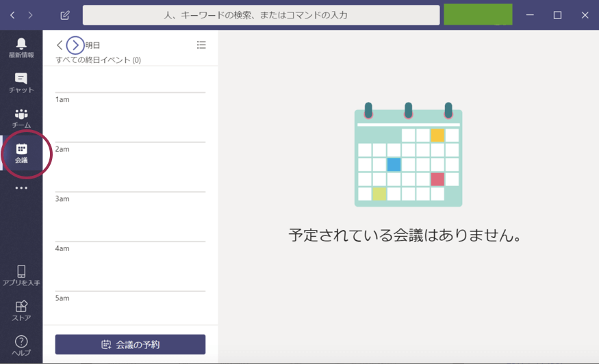Image resolution: width=599 pixels, height=364 pixels.
Task: Click the 会議の予約 schedule meeting button
Action: coord(130,344)
